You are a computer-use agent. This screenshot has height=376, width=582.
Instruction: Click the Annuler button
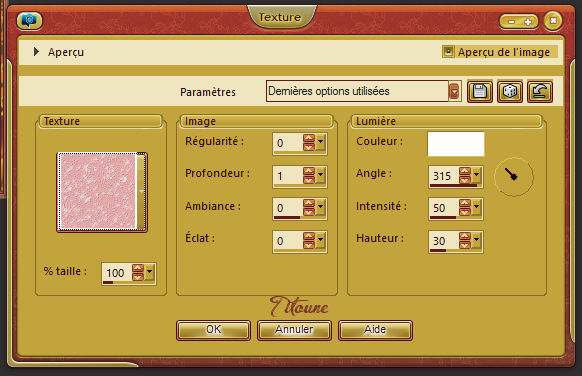point(294,330)
